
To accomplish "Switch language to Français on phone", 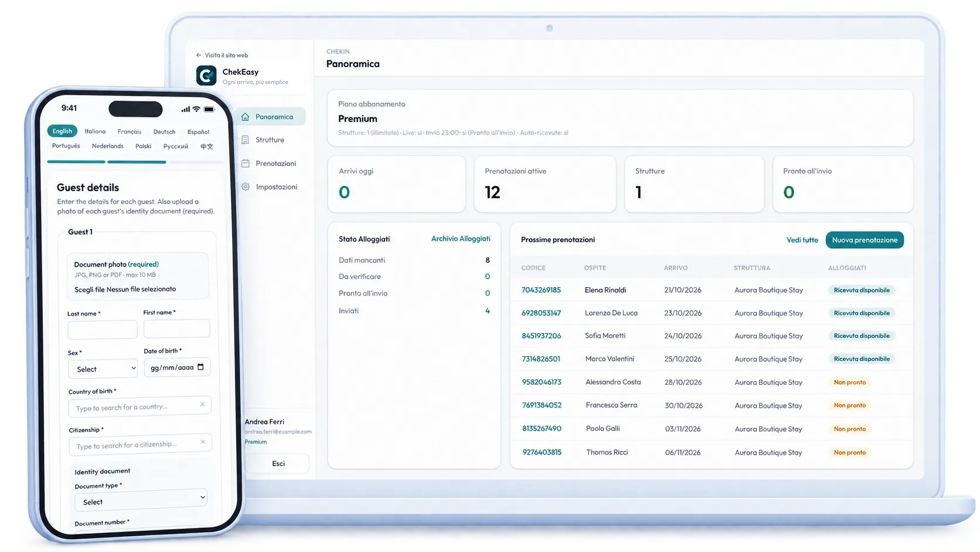I will tap(130, 131).
